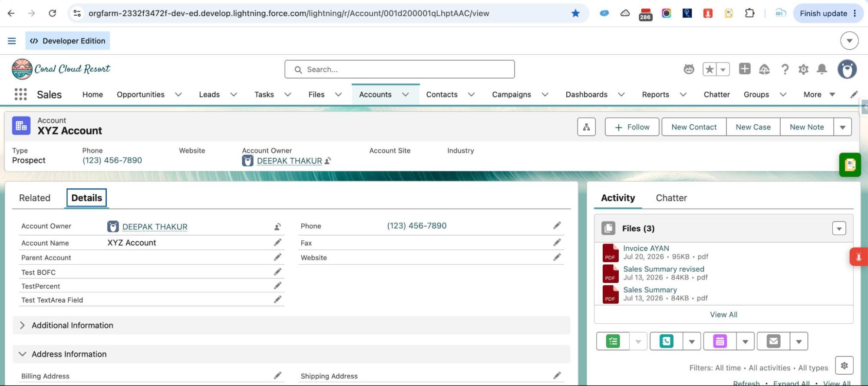
Task: Open the Help question mark icon
Action: tap(785, 69)
